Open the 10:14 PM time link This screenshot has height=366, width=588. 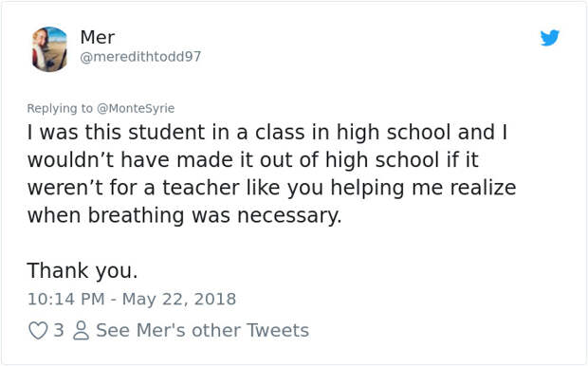66,300
